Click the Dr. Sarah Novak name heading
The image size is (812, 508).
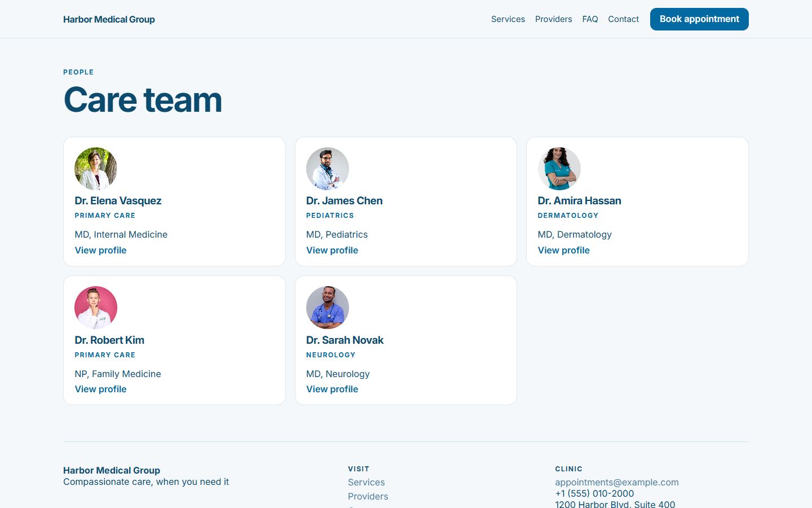(345, 340)
